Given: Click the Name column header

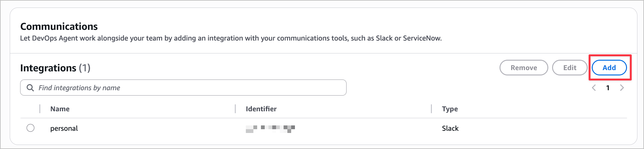Looking at the screenshot, I should 60,109.
